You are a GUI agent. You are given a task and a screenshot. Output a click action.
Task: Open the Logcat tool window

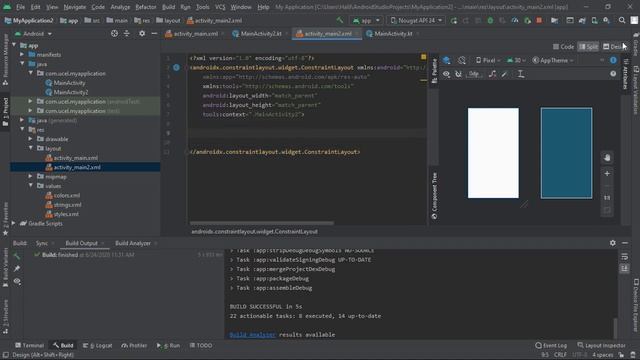(x=97, y=345)
